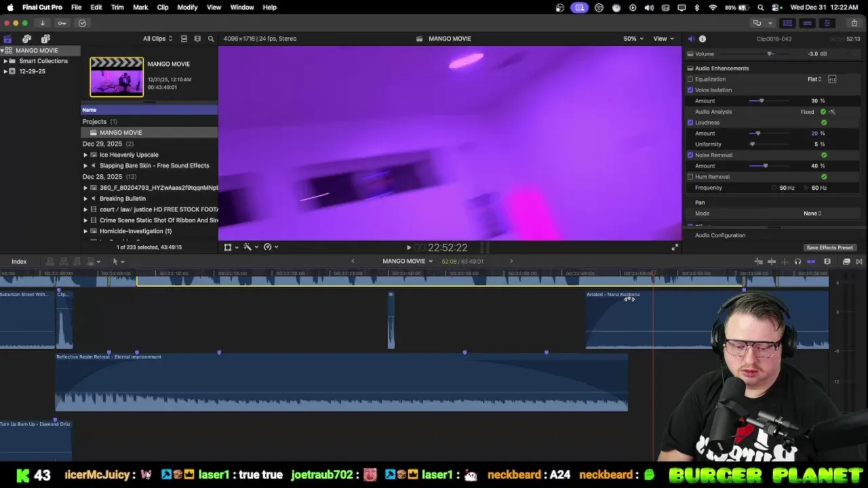
Task: Open the effects browser icon
Action: pyautogui.click(x=846, y=262)
